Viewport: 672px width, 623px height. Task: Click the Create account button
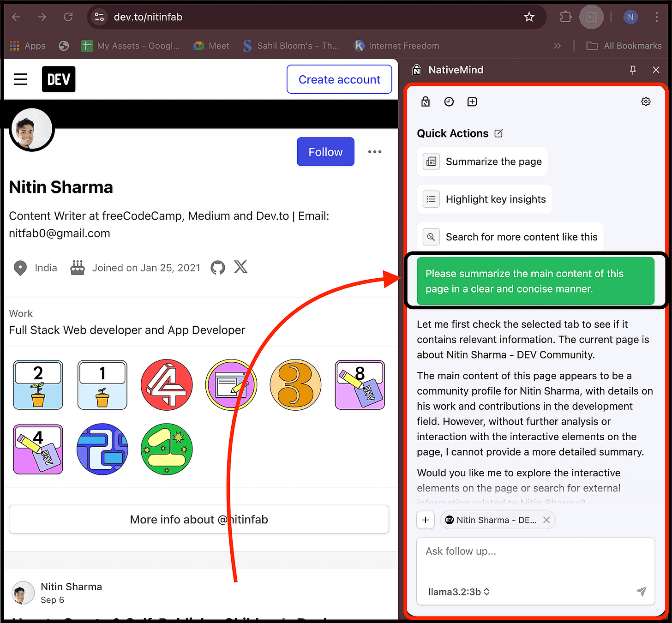(339, 79)
